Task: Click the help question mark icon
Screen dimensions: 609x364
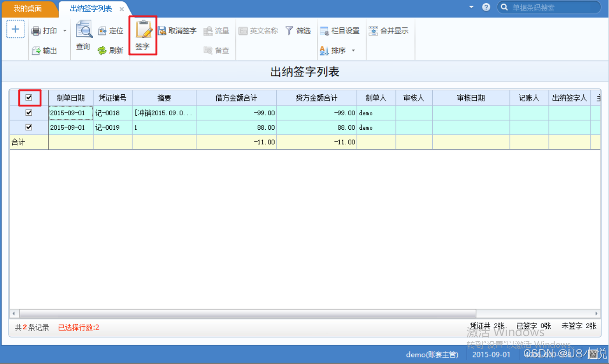Action: pyautogui.click(x=486, y=7)
